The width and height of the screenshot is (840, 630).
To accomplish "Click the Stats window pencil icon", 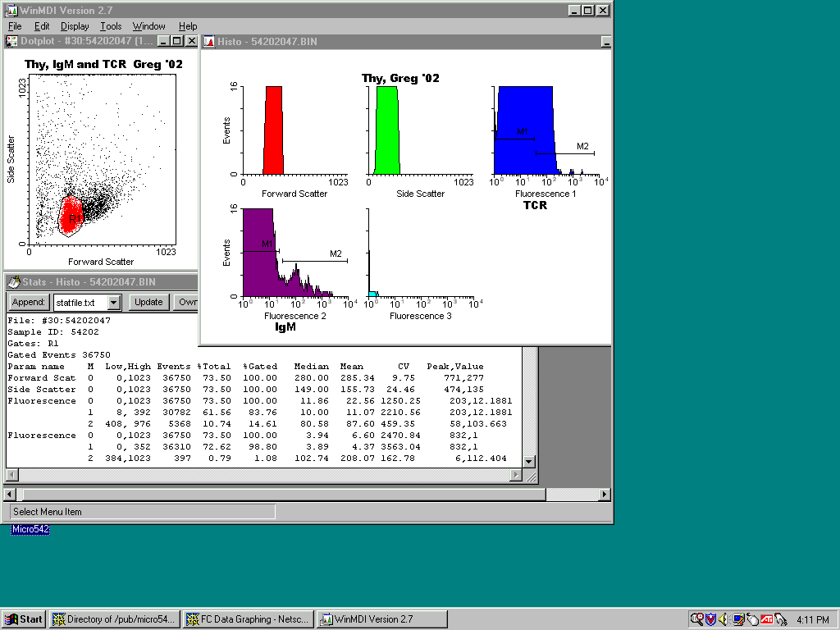I will (13, 282).
